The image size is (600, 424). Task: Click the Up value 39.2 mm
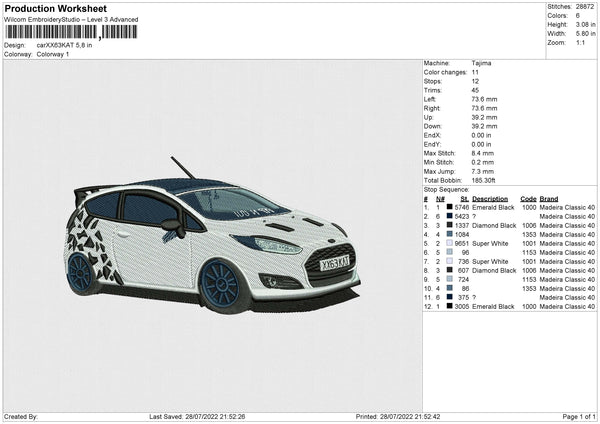484,117
